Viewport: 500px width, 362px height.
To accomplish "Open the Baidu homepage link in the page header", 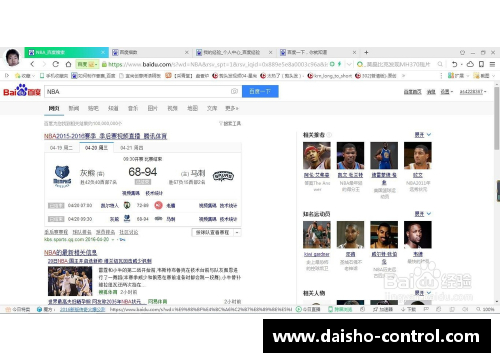I will (413, 92).
